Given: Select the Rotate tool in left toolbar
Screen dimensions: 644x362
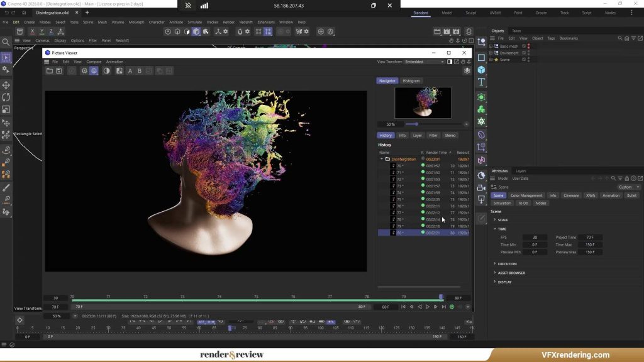Looking at the screenshot, I should (x=6, y=97).
